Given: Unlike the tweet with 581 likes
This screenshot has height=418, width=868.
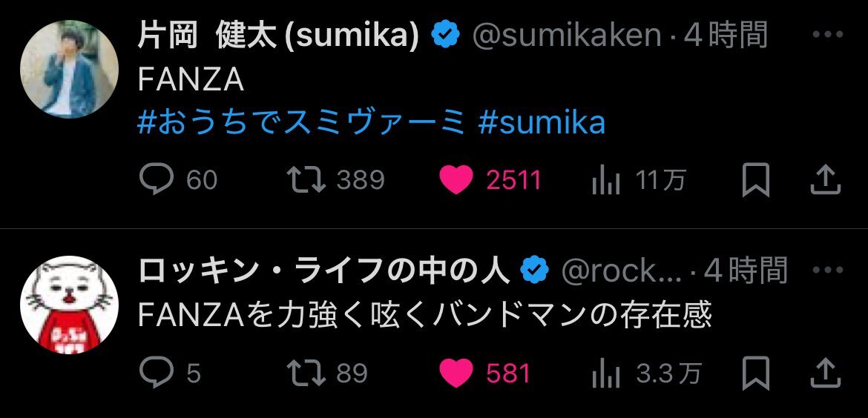Looking at the screenshot, I should 456,373.
